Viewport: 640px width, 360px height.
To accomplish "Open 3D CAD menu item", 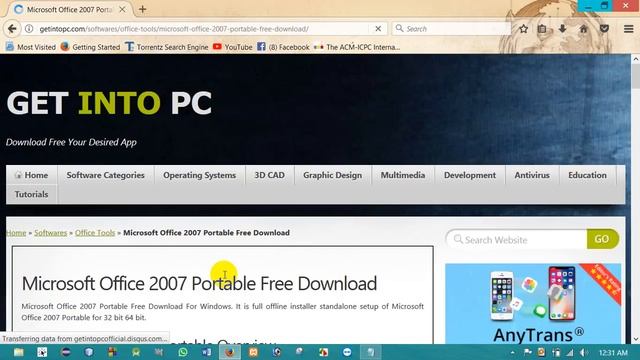I will pos(269,175).
